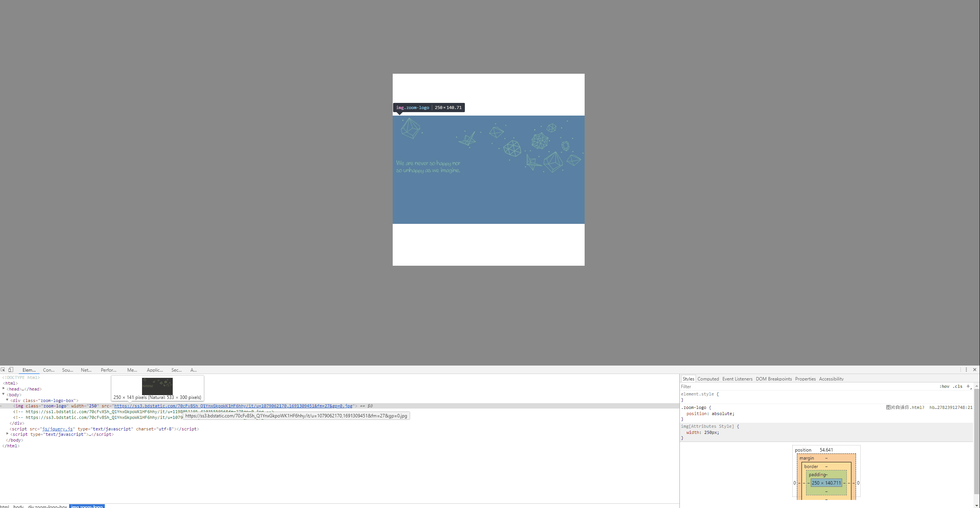Open the Audits tab

click(193, 370)
